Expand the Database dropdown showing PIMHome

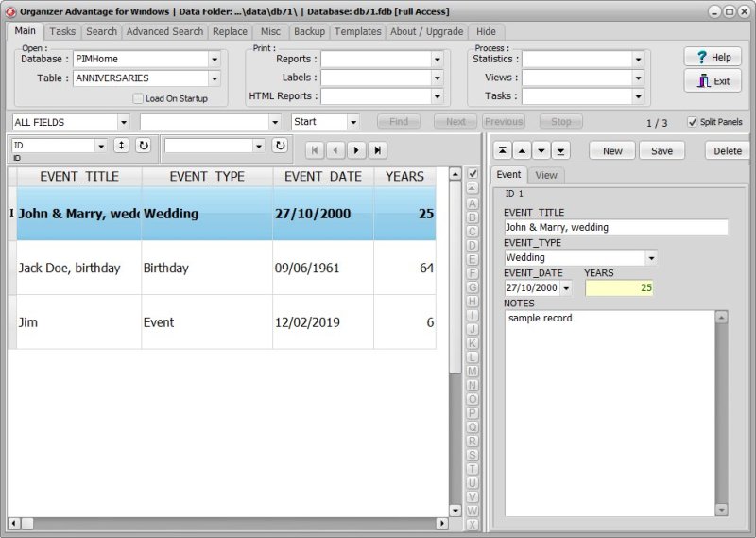tap(215, 59)
